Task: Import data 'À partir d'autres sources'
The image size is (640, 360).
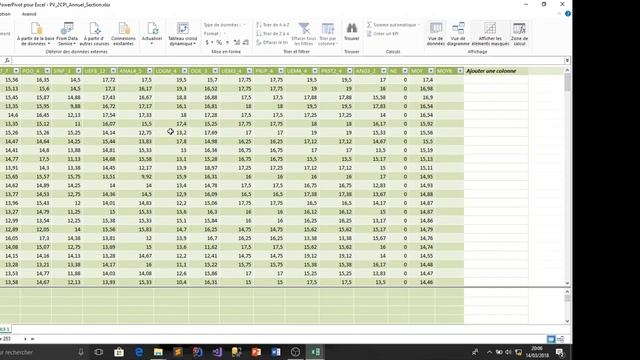Action: [x=94, y=33]
